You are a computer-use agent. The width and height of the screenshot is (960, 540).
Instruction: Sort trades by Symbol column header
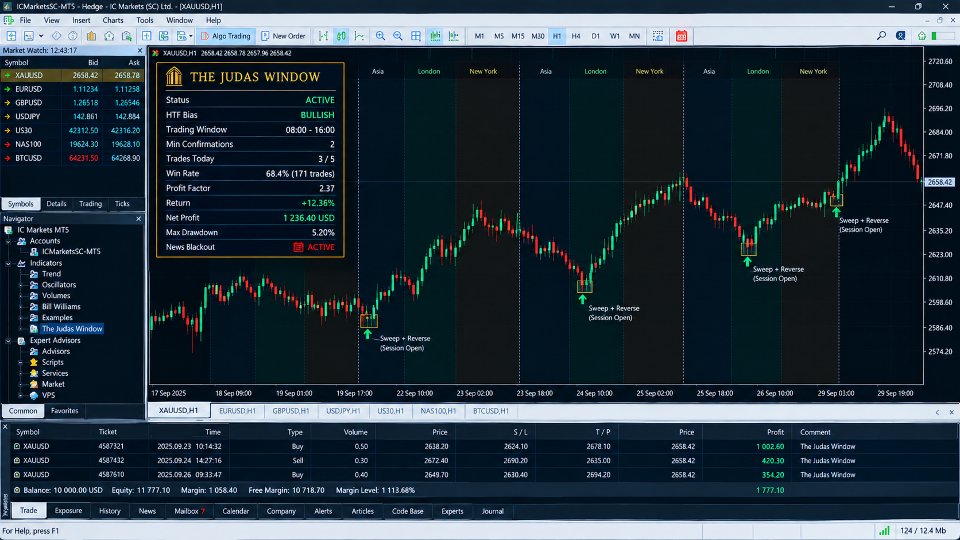28,432
